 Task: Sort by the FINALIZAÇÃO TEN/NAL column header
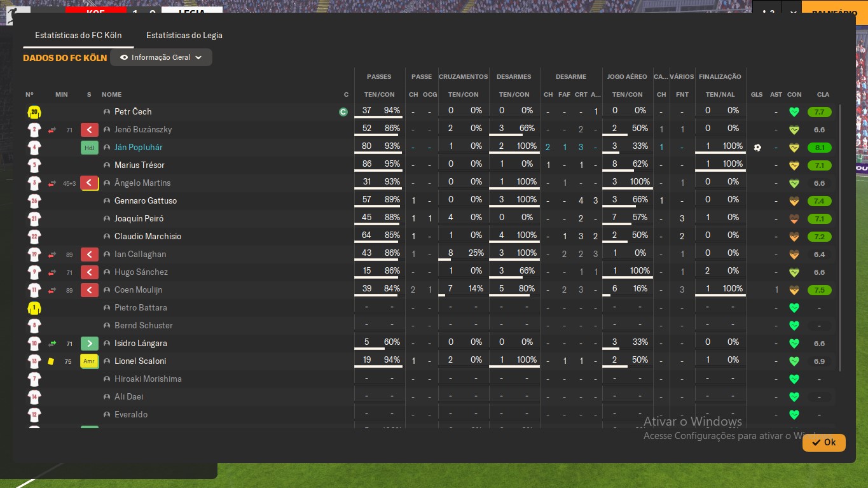point(720,95)
